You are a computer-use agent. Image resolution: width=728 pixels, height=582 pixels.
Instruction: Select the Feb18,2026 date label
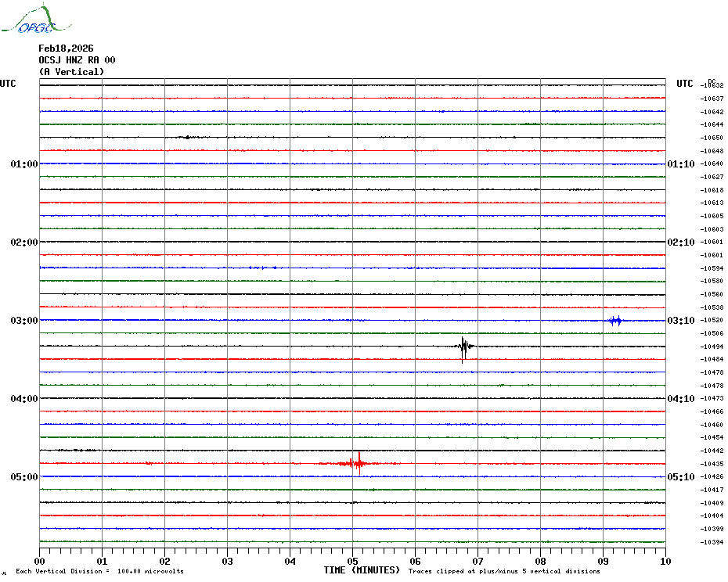(66, 48)
